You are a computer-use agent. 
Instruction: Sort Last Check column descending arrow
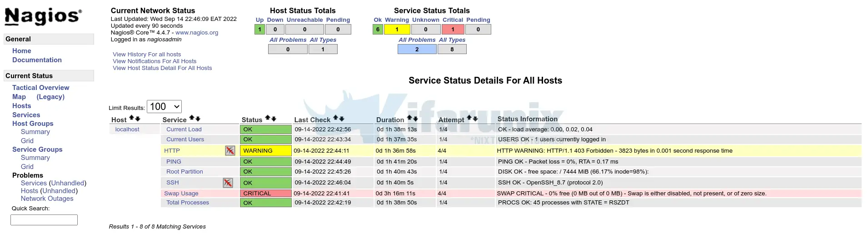[x=342, y=119]
